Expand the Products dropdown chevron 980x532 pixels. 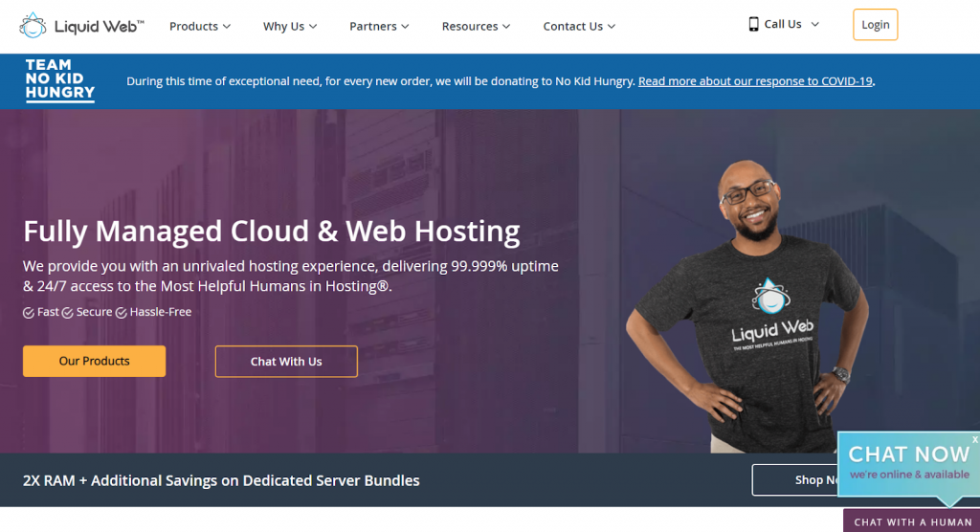[x=227, y=26]
